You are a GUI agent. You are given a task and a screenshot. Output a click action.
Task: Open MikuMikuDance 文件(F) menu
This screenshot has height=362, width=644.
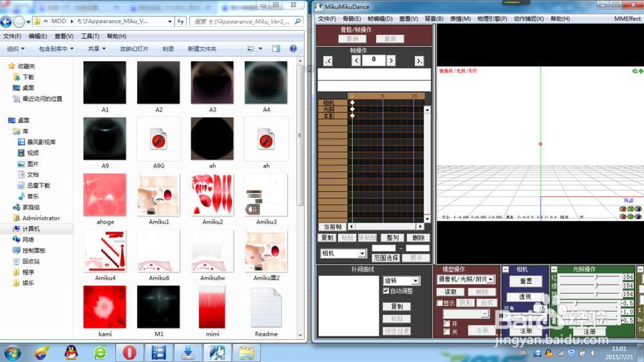click(327, 19)
